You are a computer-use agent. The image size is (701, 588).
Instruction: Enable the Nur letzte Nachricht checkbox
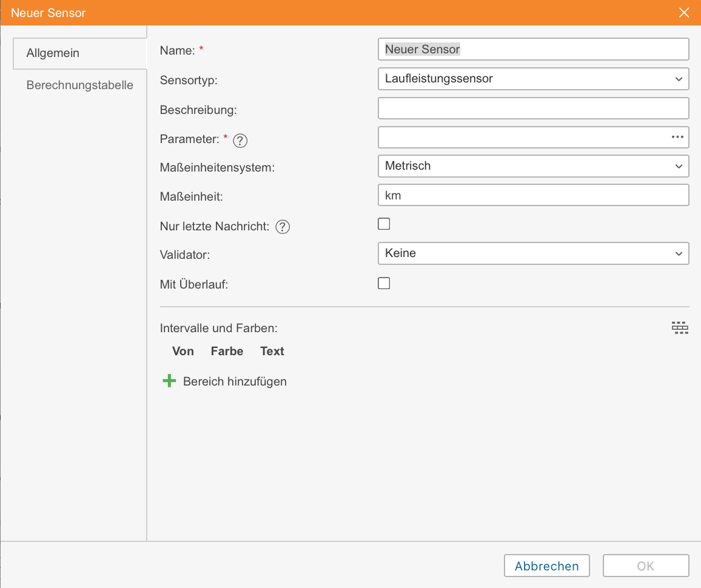point(384,224)
